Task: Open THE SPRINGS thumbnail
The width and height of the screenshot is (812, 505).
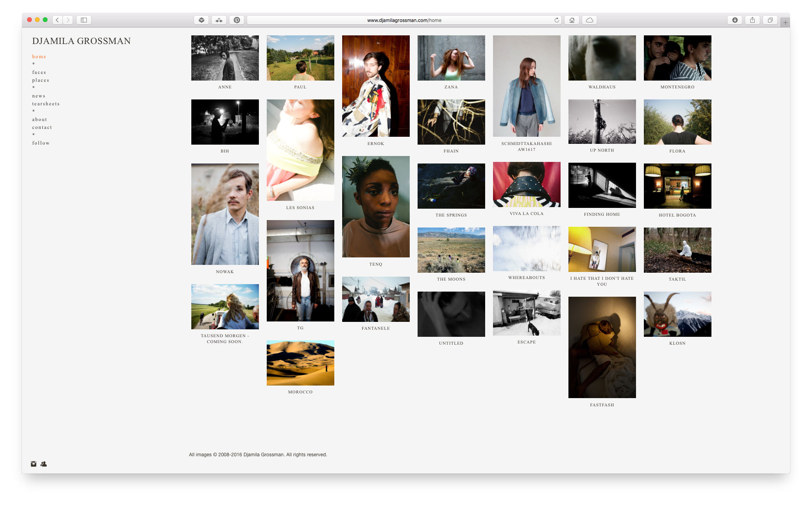Action: tap(451, 186)
